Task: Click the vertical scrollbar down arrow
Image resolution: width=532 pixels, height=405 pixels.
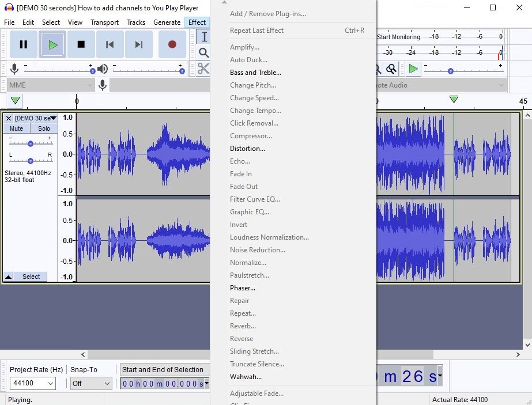Action: (x=527, y=345)
